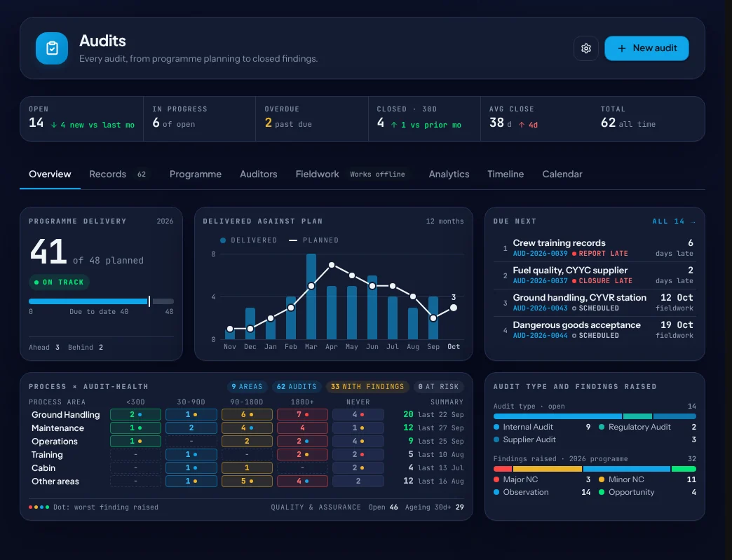Click Maintenance 30-90D cell showing 2
The image size is (732, 560).
click(191, 428)
